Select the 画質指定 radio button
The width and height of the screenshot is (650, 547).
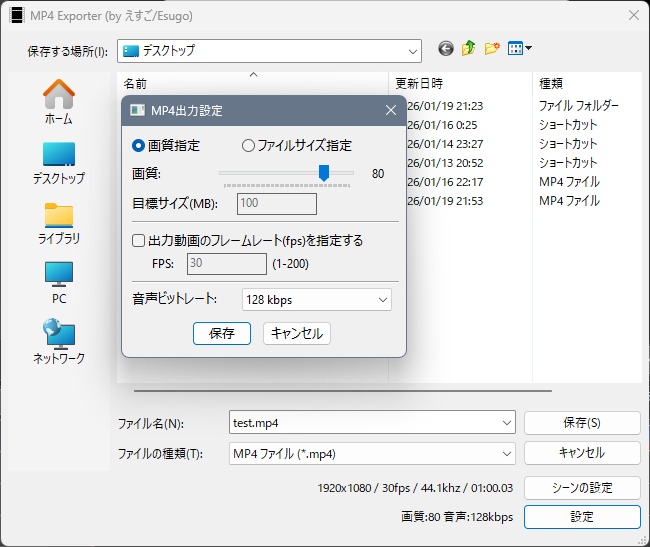click(139, 145)
